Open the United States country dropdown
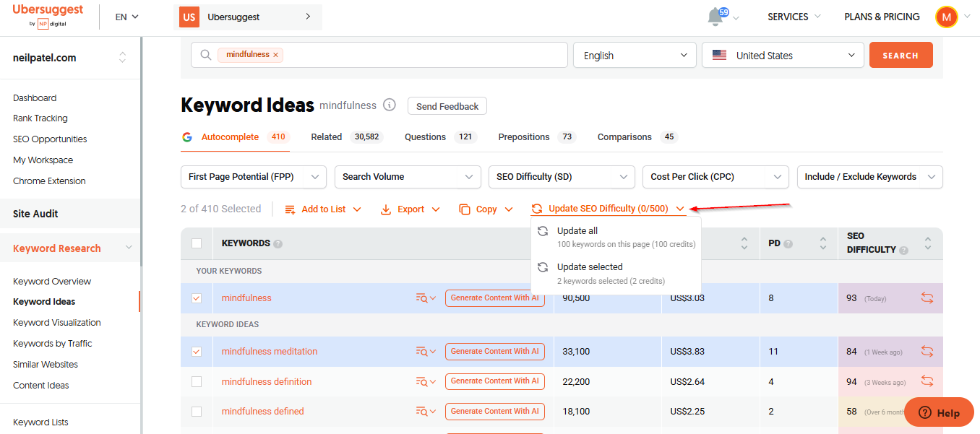This screenshot has width=980, height=434. click(783, 55)
